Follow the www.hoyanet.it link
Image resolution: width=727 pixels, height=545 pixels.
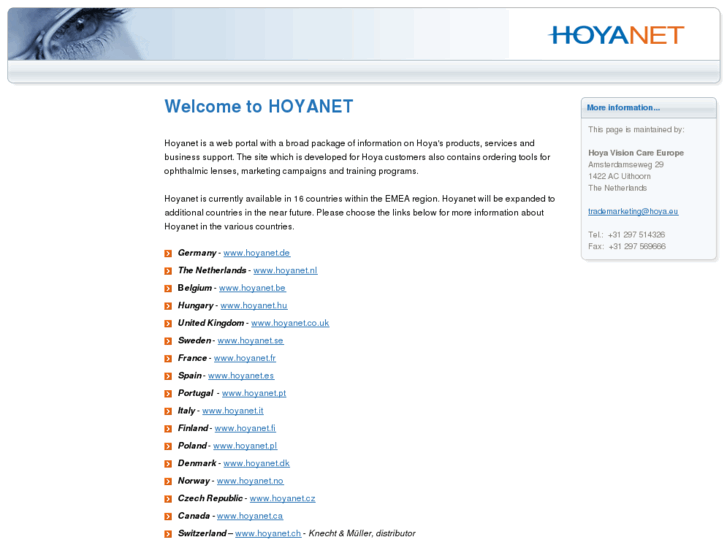[x=233, y=410]
